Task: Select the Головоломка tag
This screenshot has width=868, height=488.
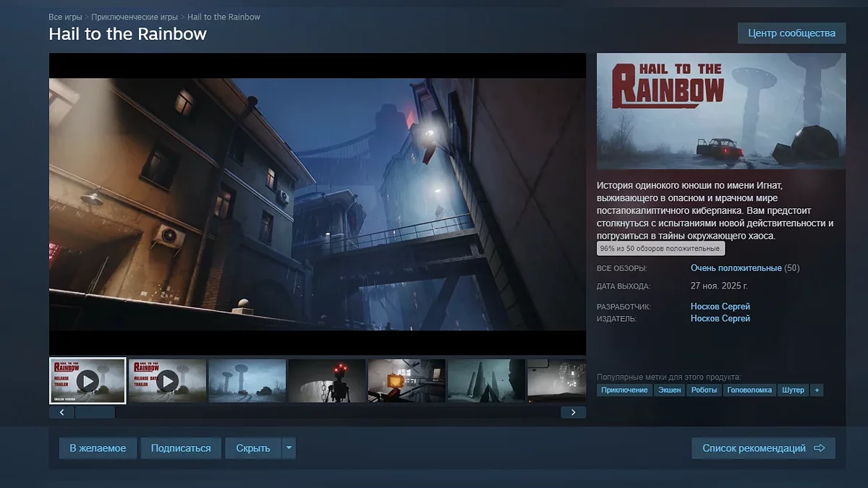Action: 749,390
